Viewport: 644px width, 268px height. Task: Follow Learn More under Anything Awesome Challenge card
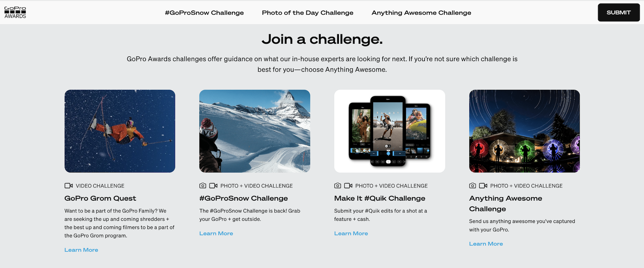coord(486,244)
